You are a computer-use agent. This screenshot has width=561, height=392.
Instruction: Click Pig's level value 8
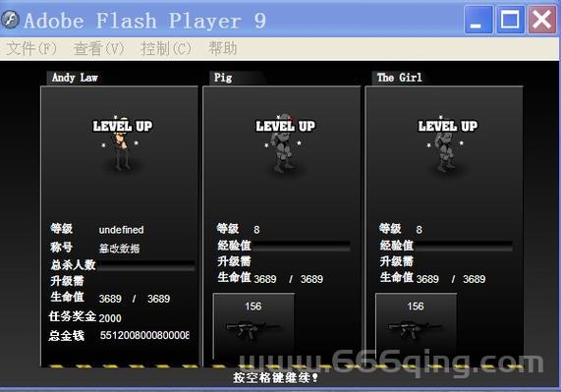pos(256,230)
